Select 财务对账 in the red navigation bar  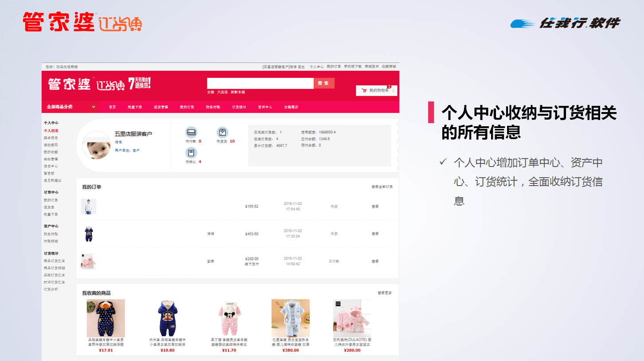tap(213, 107)
